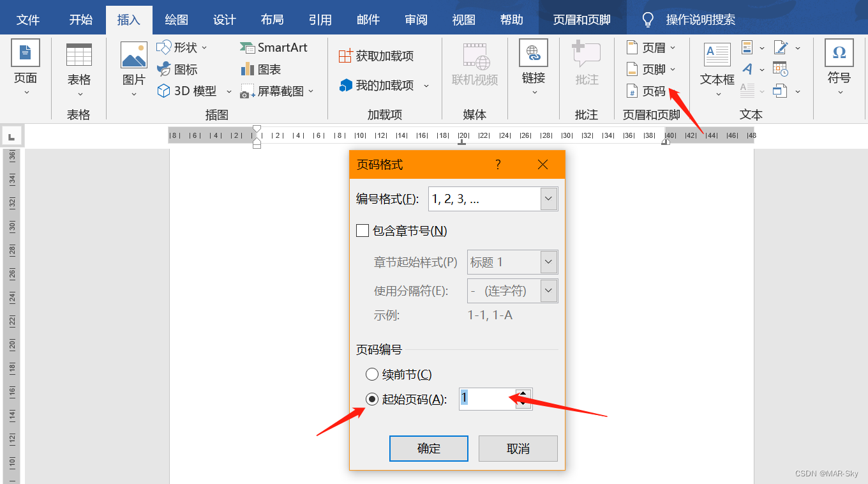The width and height of the screenshot is (868, 484).
Task: Click the 起始页码 number input field
Action: [x=488, y=398]
